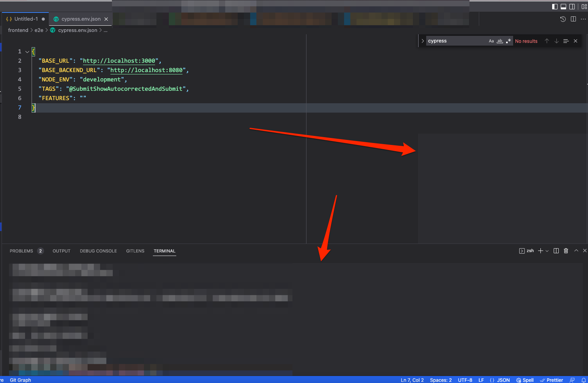Open the http://localhost:3000 link
The height and width of the screenshot is (383, 588).
(x=119, y=61)
